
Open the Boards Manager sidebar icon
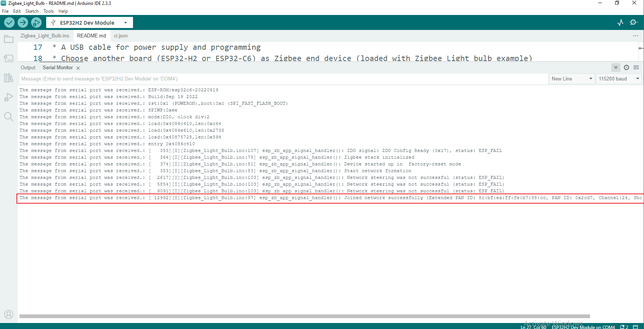click(x=9, y=58)
